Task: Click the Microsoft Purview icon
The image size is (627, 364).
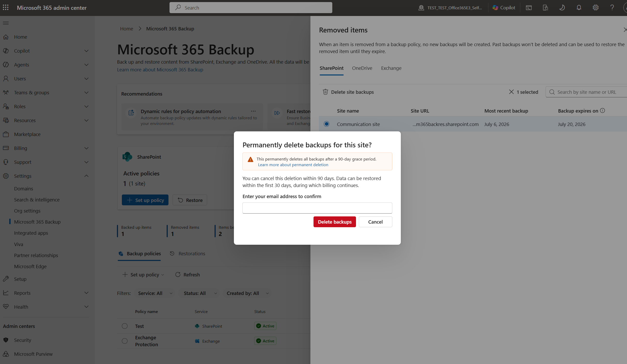Action: pos(6,354)
